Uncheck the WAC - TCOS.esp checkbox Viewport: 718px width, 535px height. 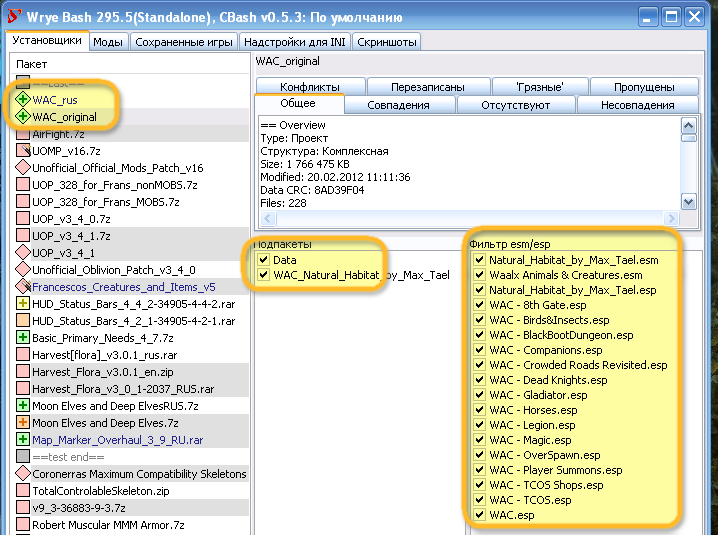479,500
